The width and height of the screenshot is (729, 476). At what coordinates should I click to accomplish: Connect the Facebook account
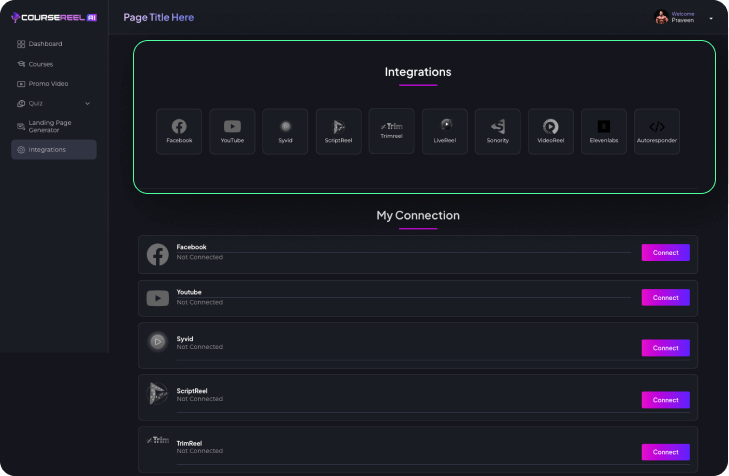(x=665, y=252)
